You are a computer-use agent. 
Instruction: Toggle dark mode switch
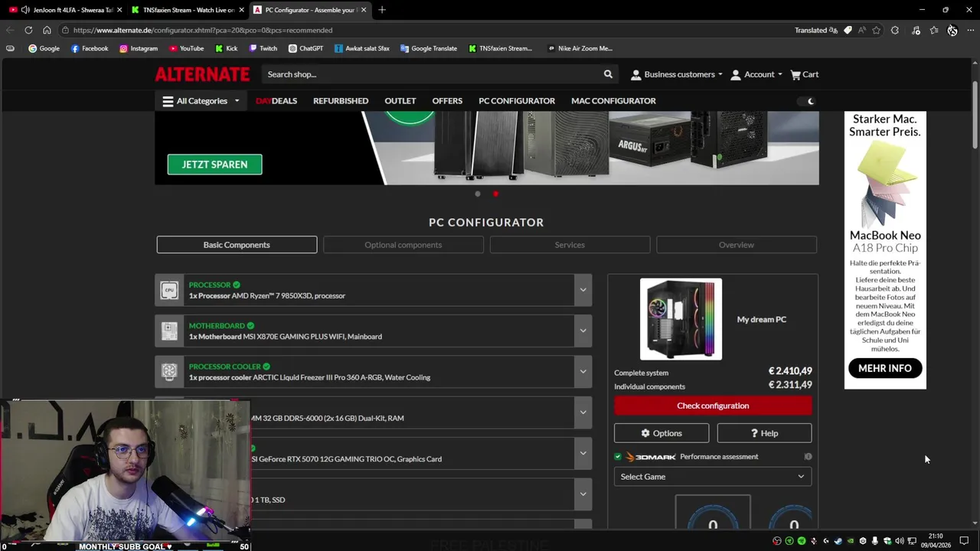[806, 101]
